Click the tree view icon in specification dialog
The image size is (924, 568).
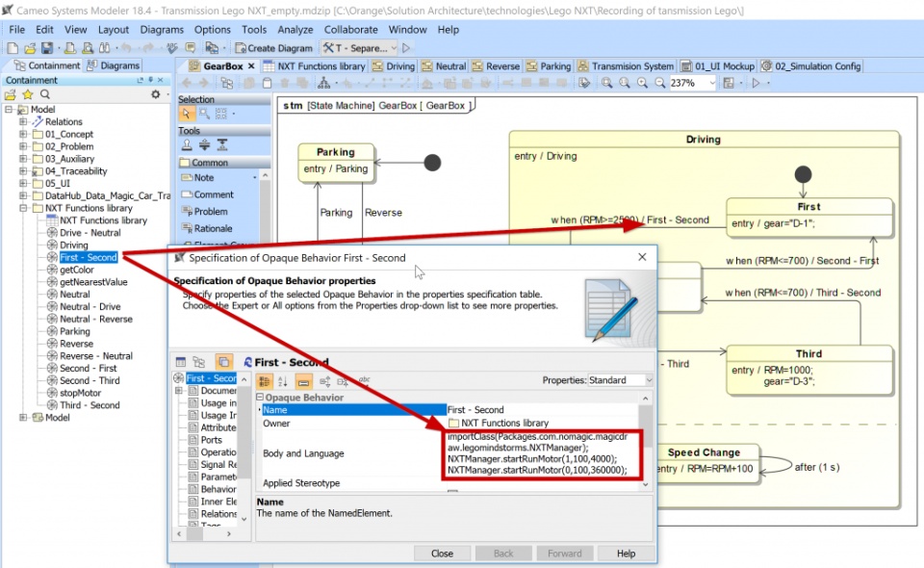pyautogui.click(x=198, y=362)
